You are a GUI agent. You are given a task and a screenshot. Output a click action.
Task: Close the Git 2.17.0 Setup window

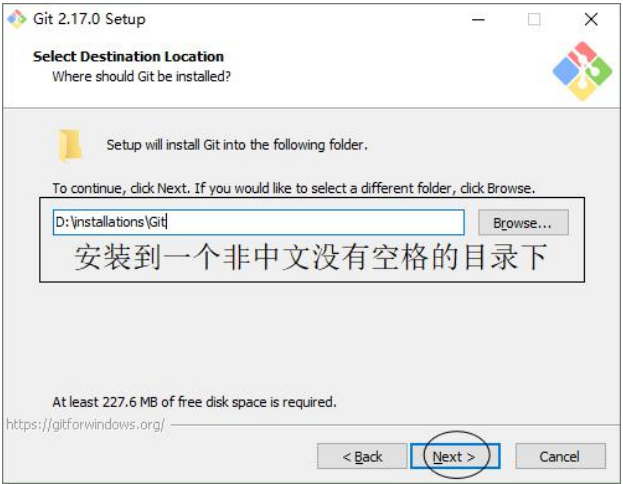pos(591,19)
